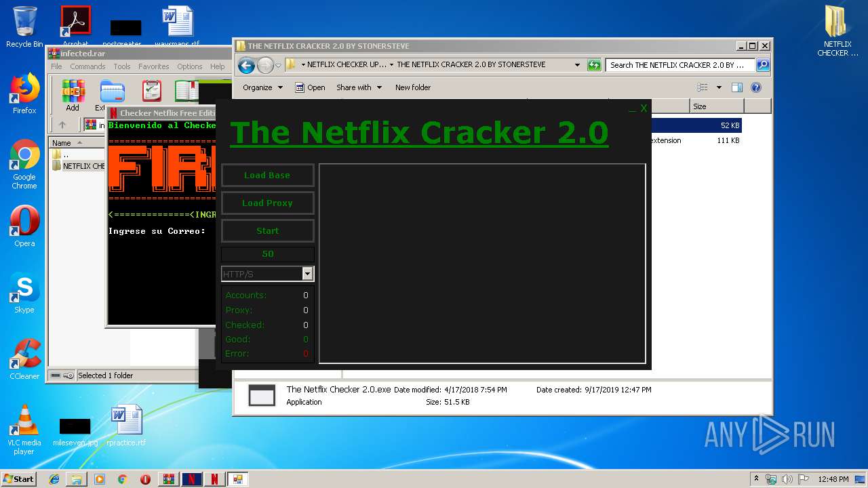Open Skype desktop shortcut
The width and height of the screenshot is (868, 488).
click(24, 293)
